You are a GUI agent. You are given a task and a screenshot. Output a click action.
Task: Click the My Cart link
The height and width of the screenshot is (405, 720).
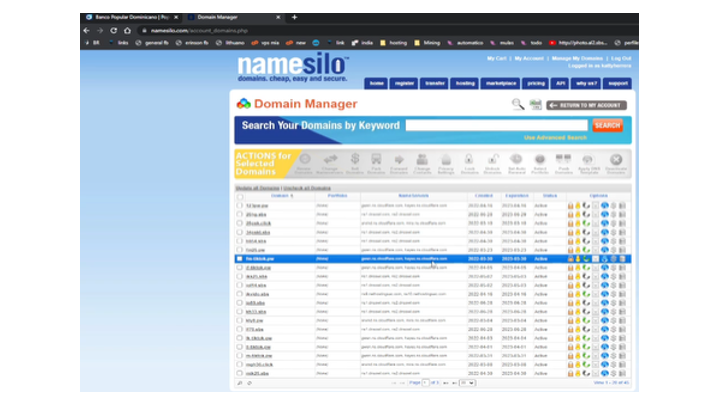coord(496,59)
